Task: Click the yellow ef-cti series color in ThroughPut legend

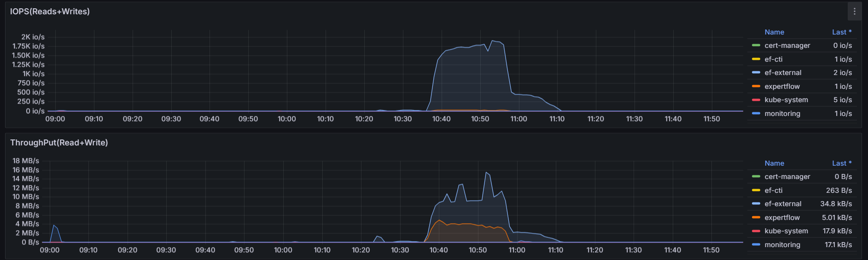Action: point(756,191)
